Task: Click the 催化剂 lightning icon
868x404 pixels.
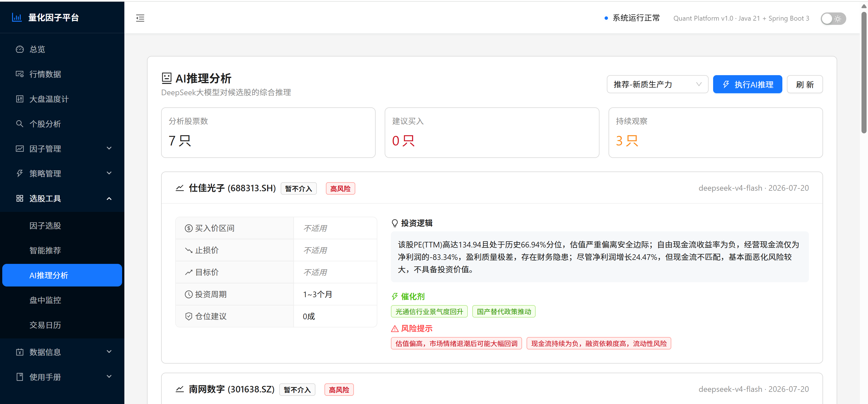Action: coord(395,296)
